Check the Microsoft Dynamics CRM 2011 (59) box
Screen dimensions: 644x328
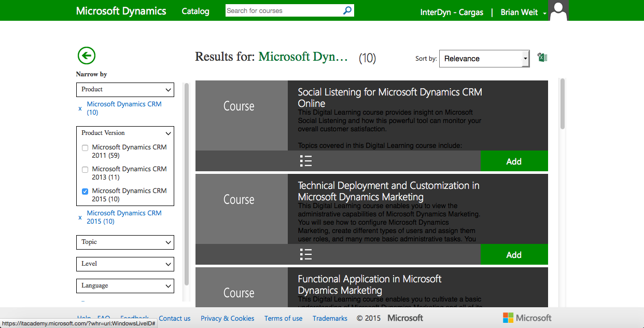85,148
